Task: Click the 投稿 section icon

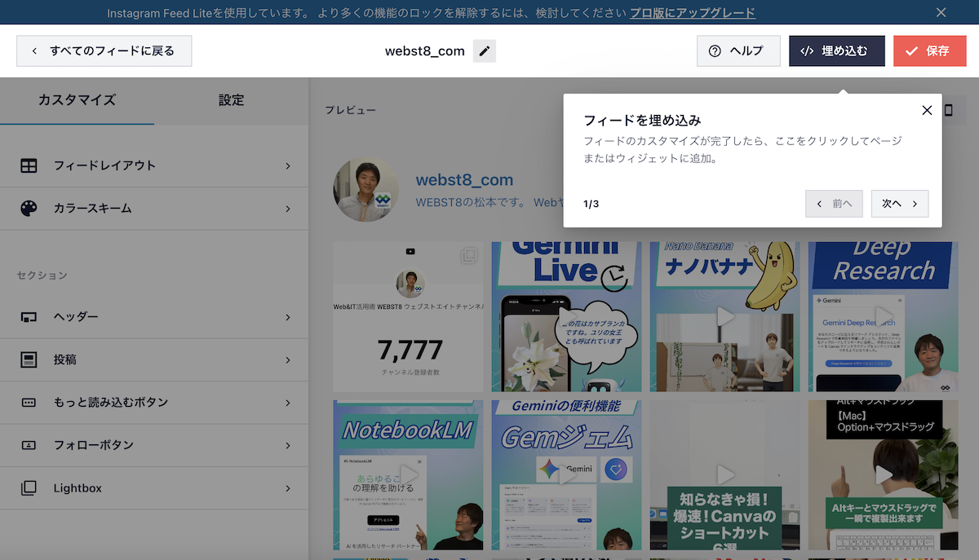Action: [x=29, y=359]
